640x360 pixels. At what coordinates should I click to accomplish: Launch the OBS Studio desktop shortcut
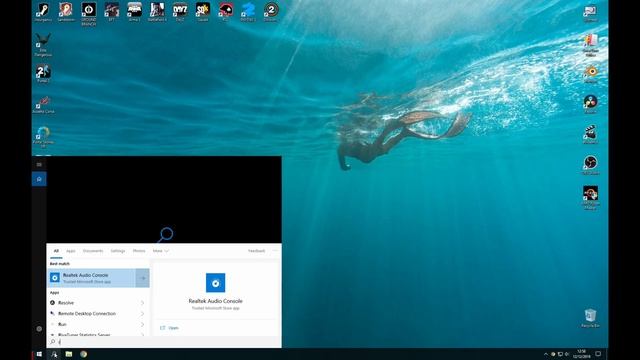(591, 165)
